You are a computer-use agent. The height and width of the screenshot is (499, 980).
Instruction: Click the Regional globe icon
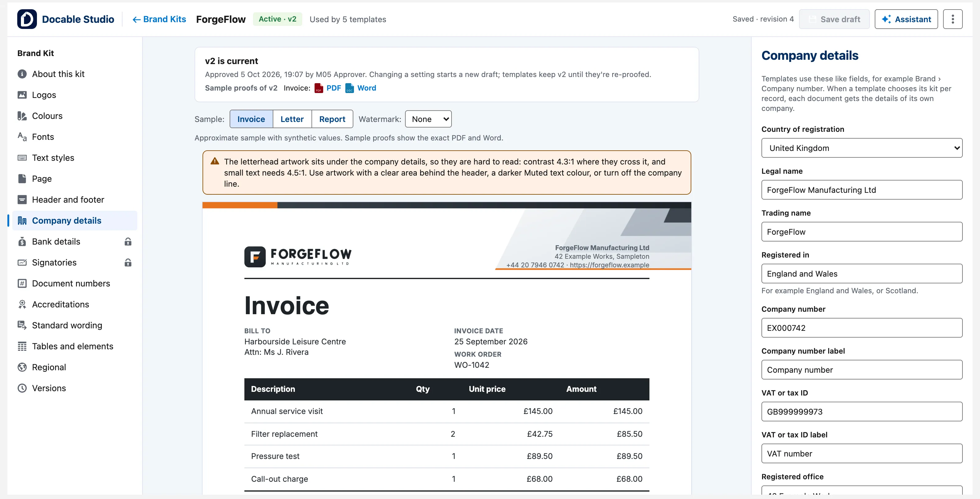click(22, 367)
